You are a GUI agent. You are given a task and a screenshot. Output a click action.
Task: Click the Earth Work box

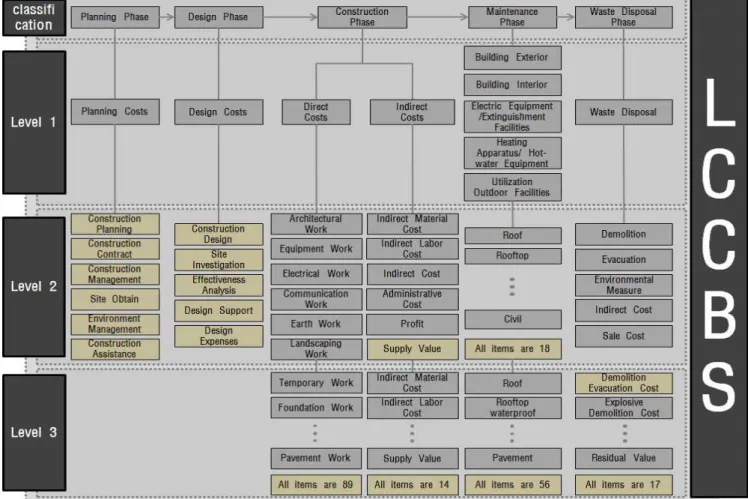pyautogui.click(x=316, y=324)
